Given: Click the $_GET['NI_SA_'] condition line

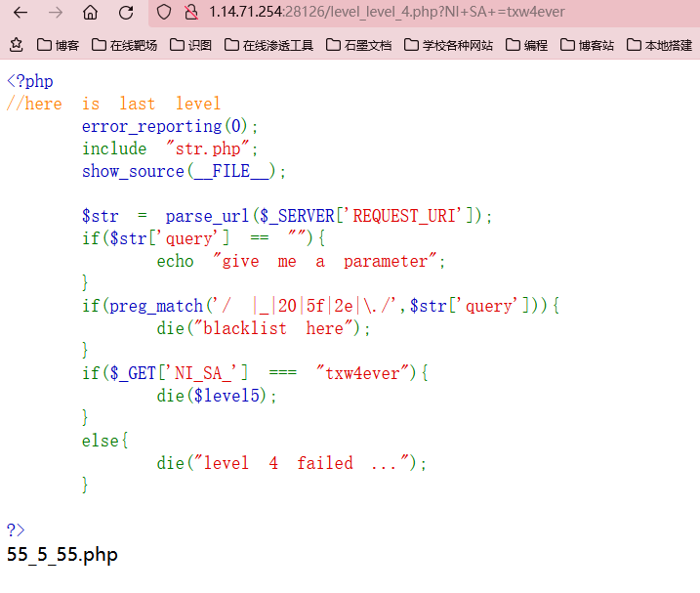Looking at the screenshot, I should (x=255, y=373).
